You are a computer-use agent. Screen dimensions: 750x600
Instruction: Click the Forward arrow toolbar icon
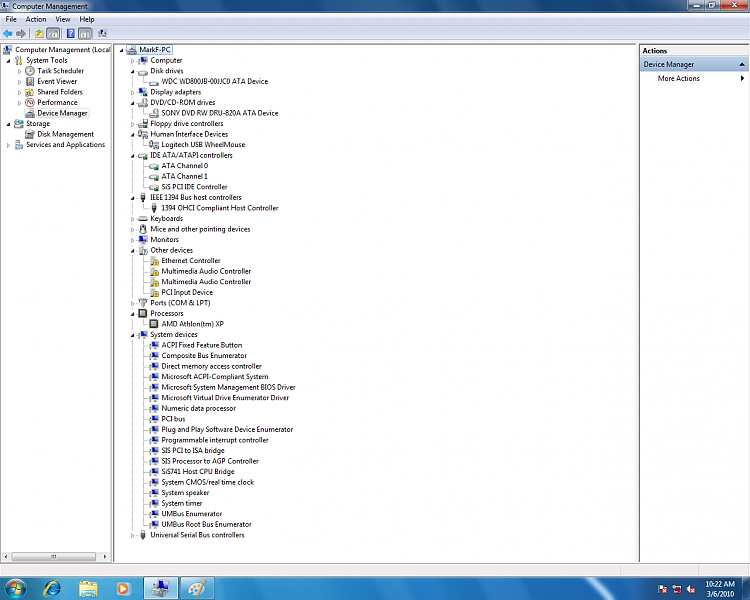click(x=21, y=33)
